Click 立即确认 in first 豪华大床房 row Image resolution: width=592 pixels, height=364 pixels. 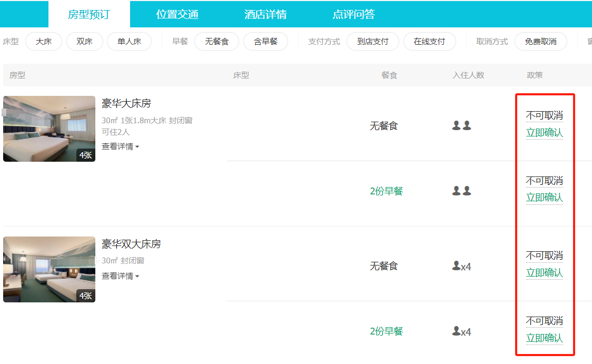pos(544,133)
